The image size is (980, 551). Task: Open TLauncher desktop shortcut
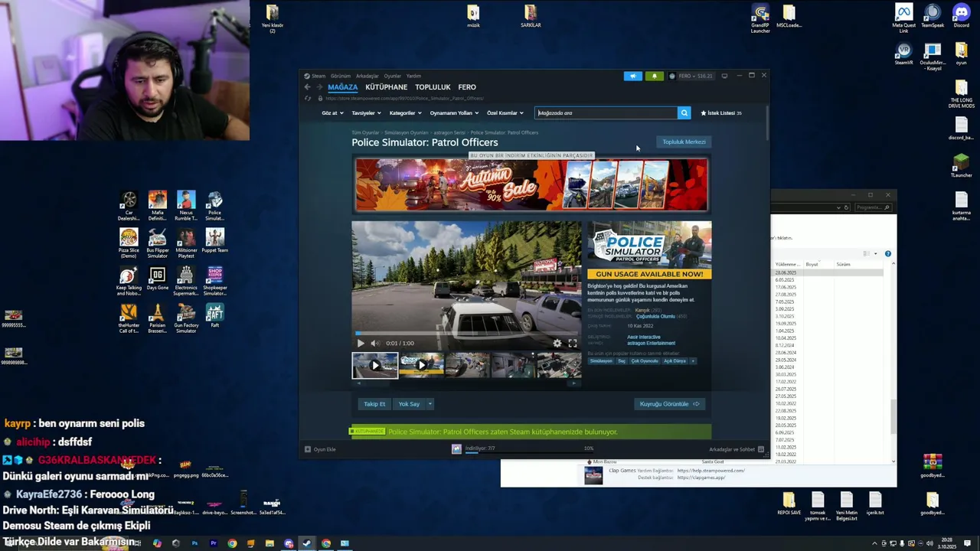tap(961, 165)
